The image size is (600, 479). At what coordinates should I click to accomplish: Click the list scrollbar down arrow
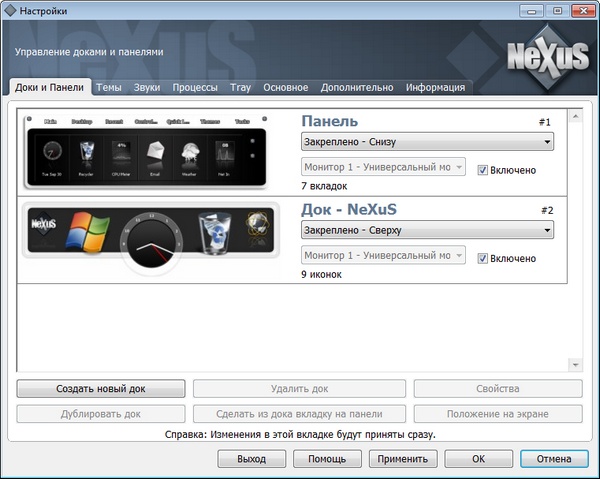(575, 364)
